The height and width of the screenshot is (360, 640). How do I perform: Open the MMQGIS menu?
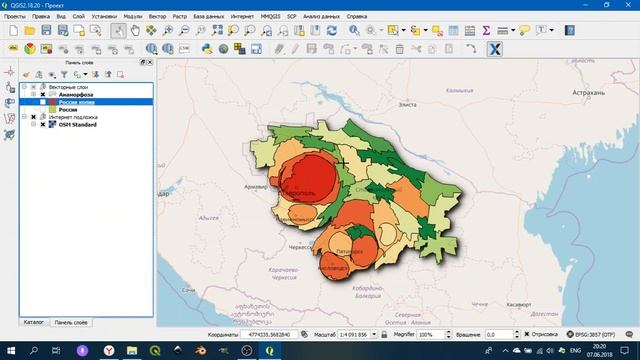pyautogui.click(x=270, y=16)
